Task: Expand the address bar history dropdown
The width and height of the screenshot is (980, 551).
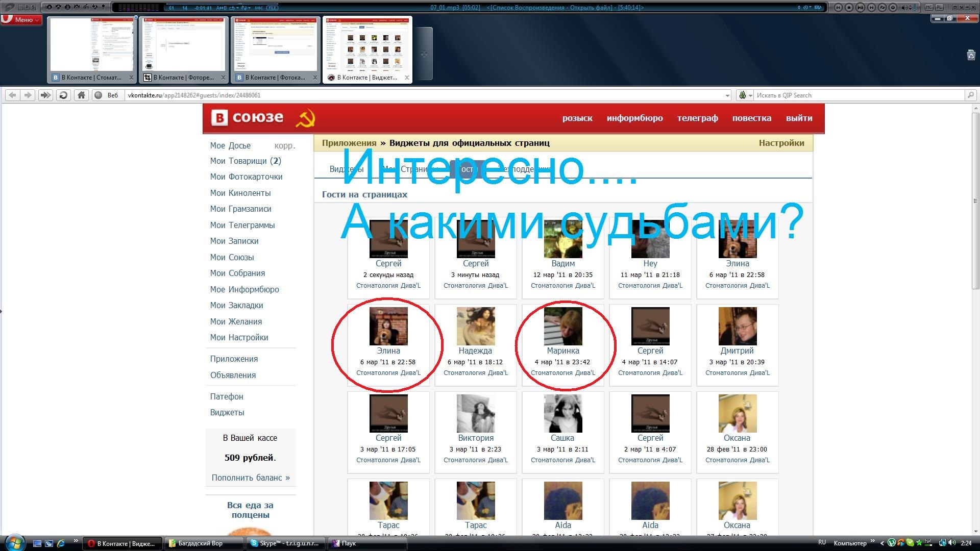Action: coord(727,95)
